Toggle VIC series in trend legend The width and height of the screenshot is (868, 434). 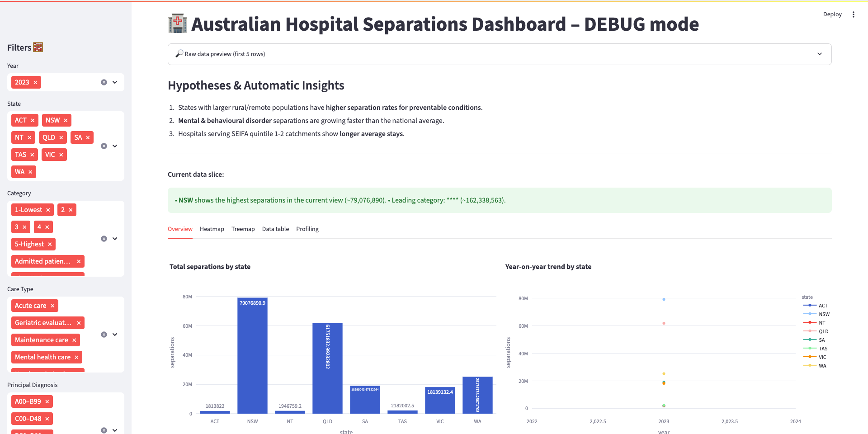[815, 357]
